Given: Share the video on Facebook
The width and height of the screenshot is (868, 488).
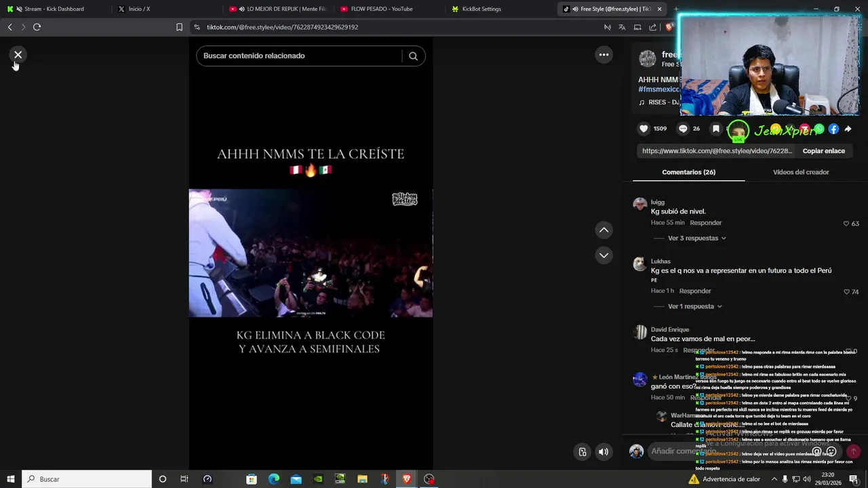Looking at the screenshot, I should pos(833,129).
